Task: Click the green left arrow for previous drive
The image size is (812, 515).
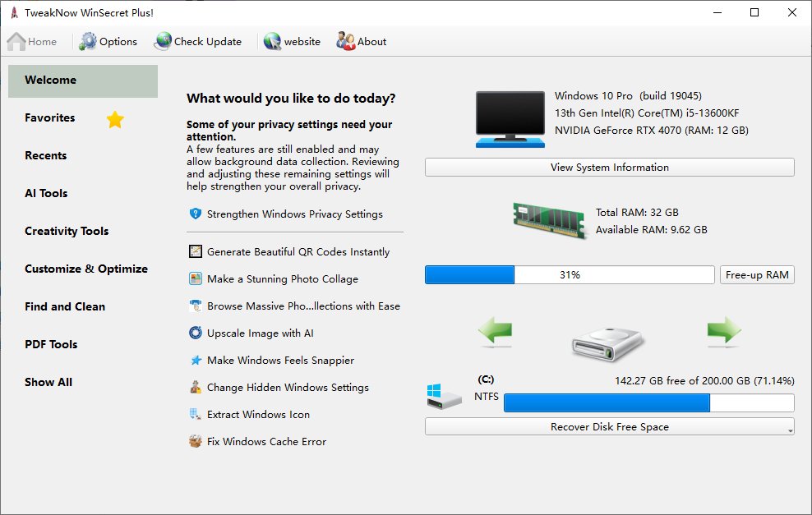Action: tap(496, 331)
